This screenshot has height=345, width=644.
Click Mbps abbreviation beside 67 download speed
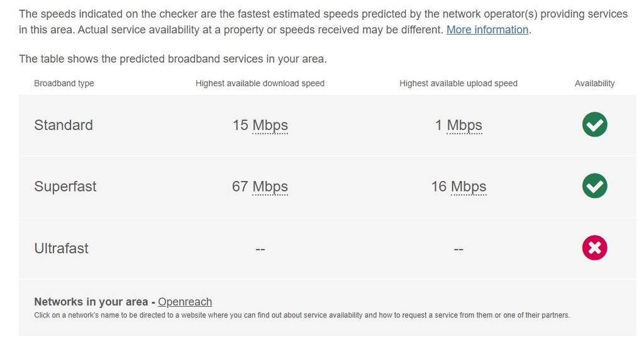[x=270, y=187]
